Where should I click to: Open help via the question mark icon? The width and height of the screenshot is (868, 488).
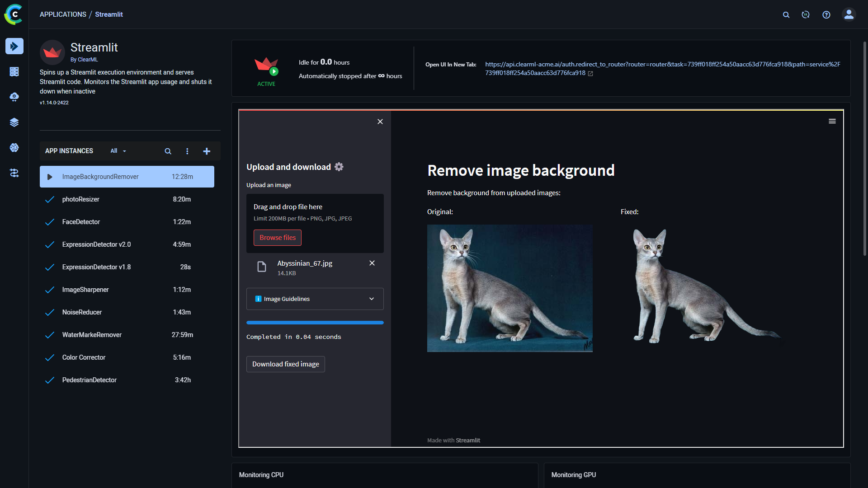coord(826,14)
